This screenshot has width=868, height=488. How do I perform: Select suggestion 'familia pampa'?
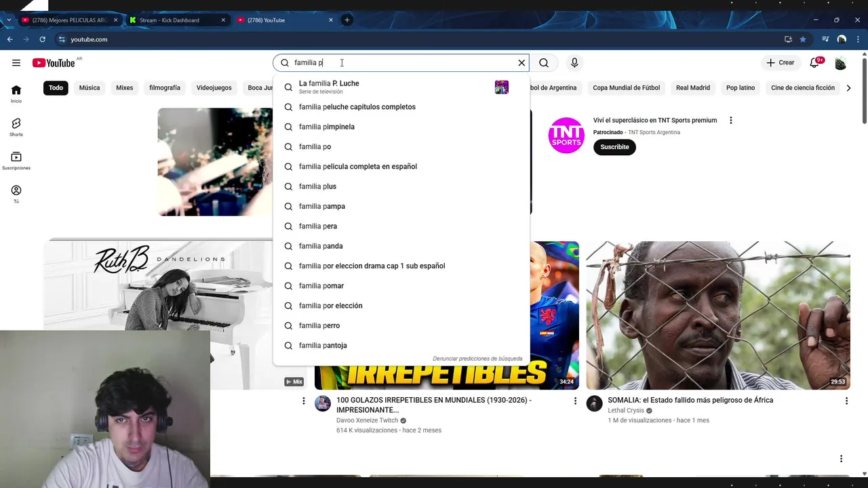point(401,206)
